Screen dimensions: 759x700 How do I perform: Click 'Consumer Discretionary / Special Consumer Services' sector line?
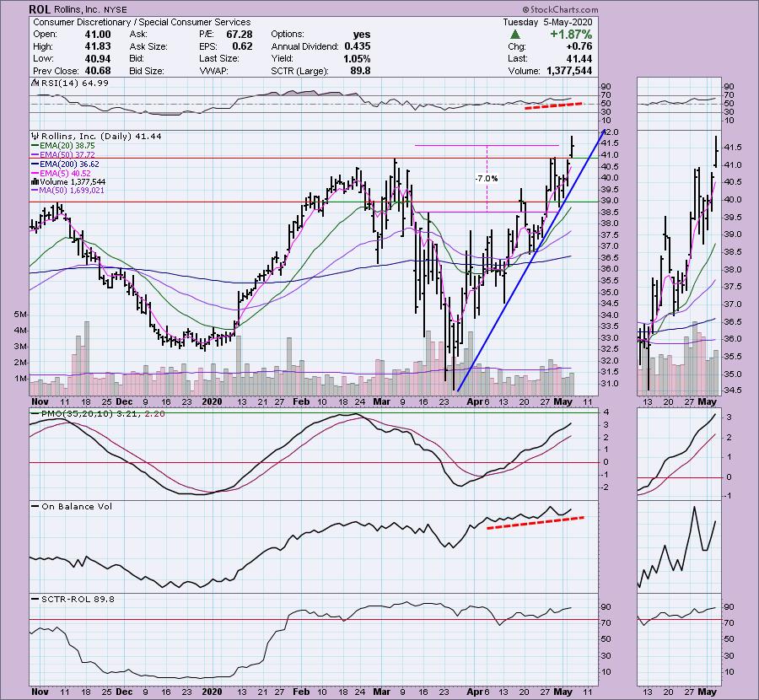[x=142, y=22]
